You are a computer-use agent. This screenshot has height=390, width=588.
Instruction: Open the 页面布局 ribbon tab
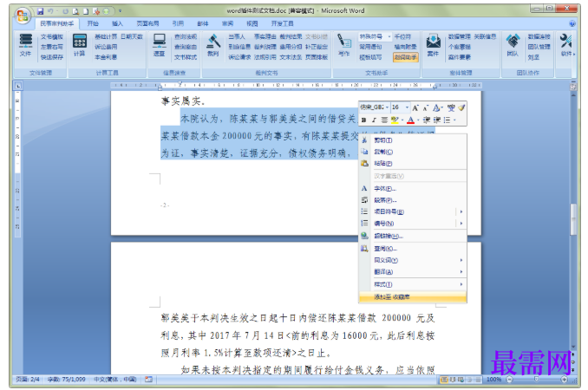[147, 23]
